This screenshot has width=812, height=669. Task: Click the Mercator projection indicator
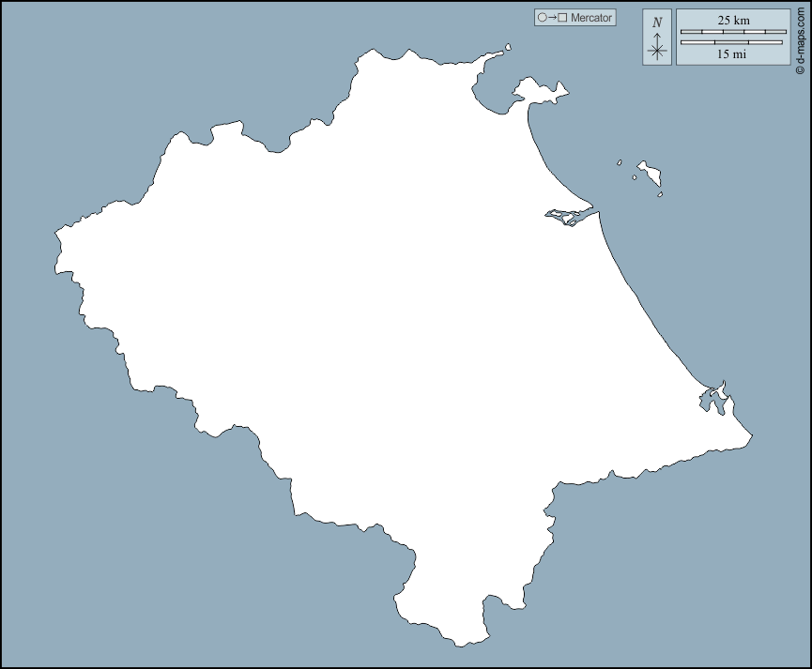[575, 17]
